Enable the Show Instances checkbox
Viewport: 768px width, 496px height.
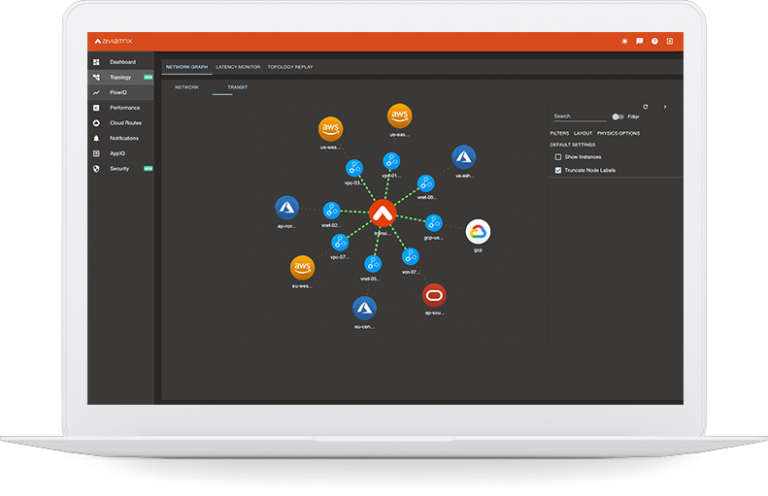pos(558,157)
